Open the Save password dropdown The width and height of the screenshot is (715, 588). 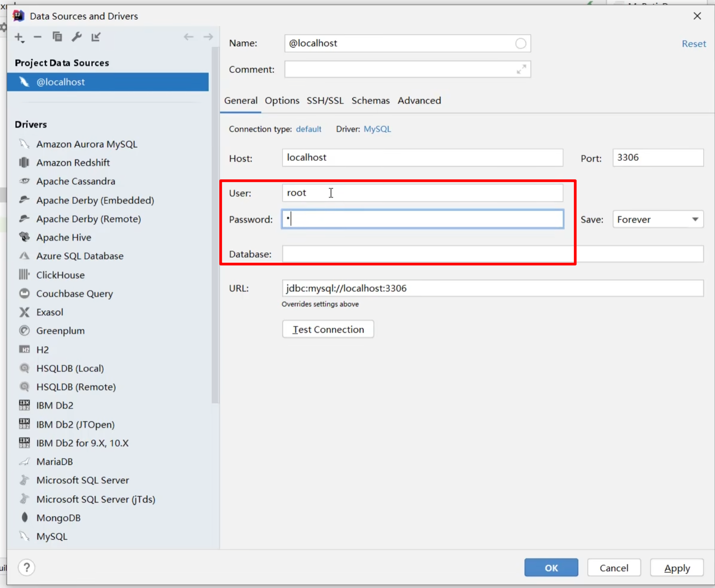658,220
